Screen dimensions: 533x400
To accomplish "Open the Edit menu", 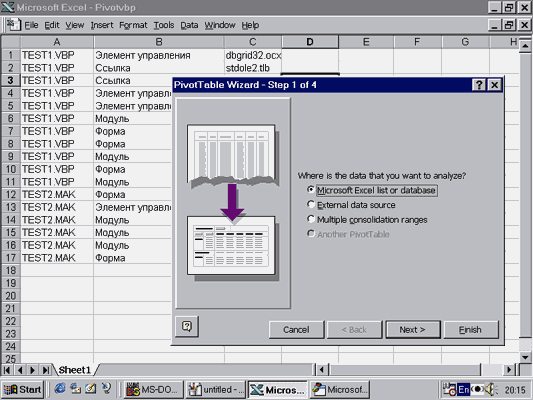I will pyautogui.click(x=52, y=25).
